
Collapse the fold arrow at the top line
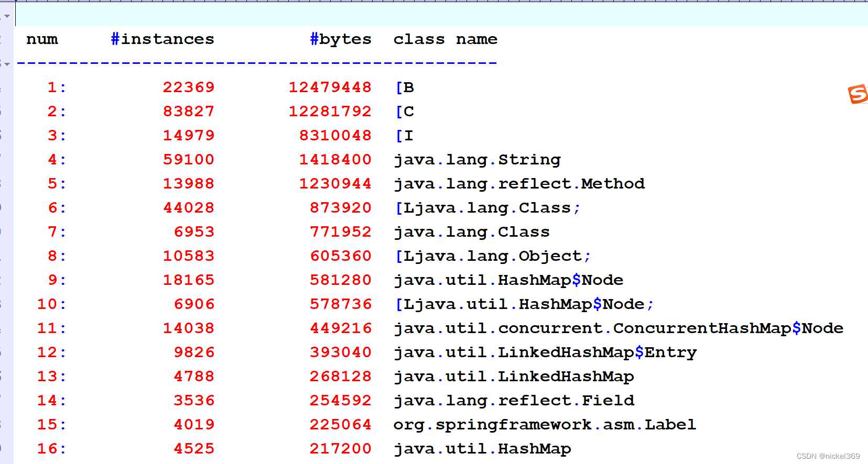pyautogui.click(x=7, y=16)
